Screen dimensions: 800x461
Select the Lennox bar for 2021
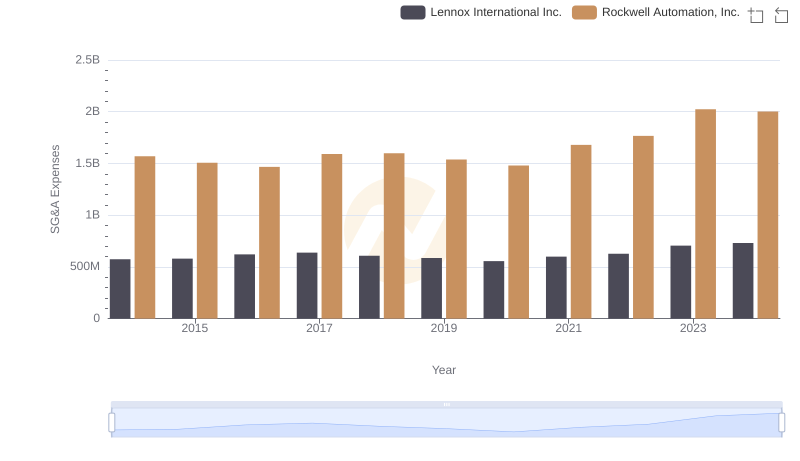coord(556,288)
